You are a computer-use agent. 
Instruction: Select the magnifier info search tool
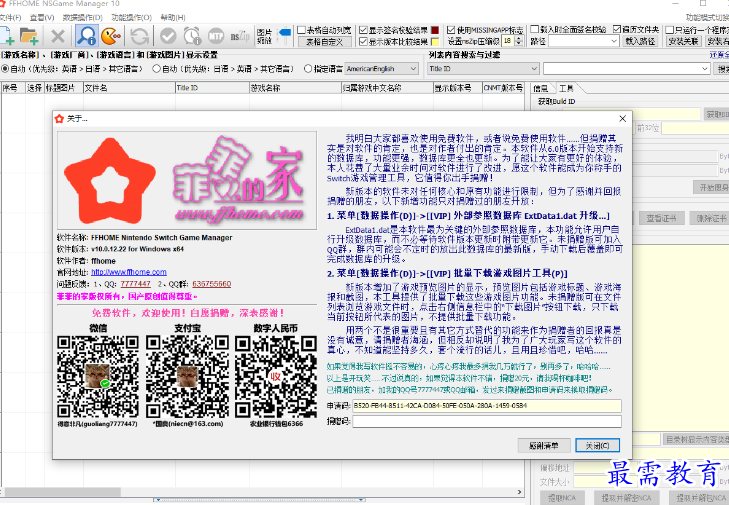pos(86,36)
